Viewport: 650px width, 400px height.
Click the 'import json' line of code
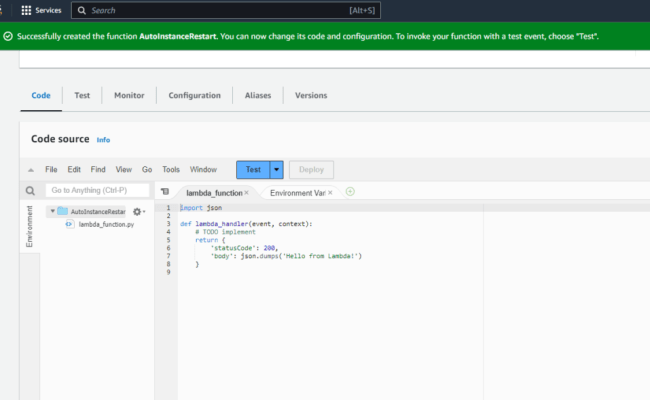(201, 208)
